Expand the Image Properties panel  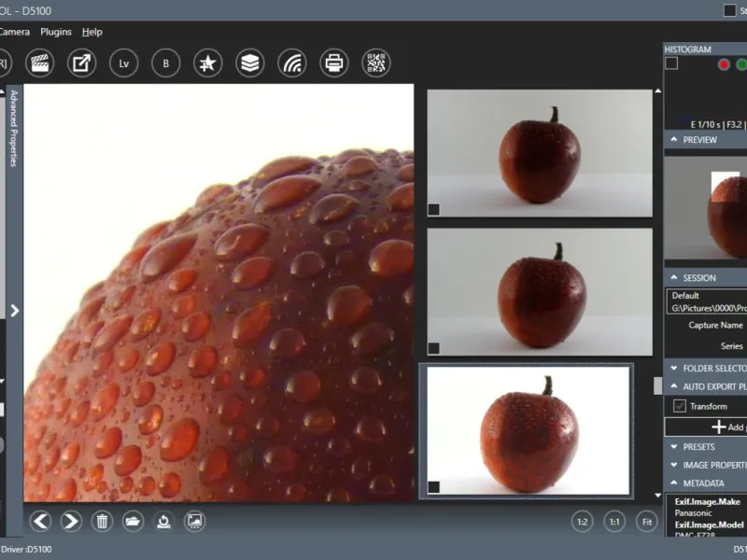tap(673, 465)
